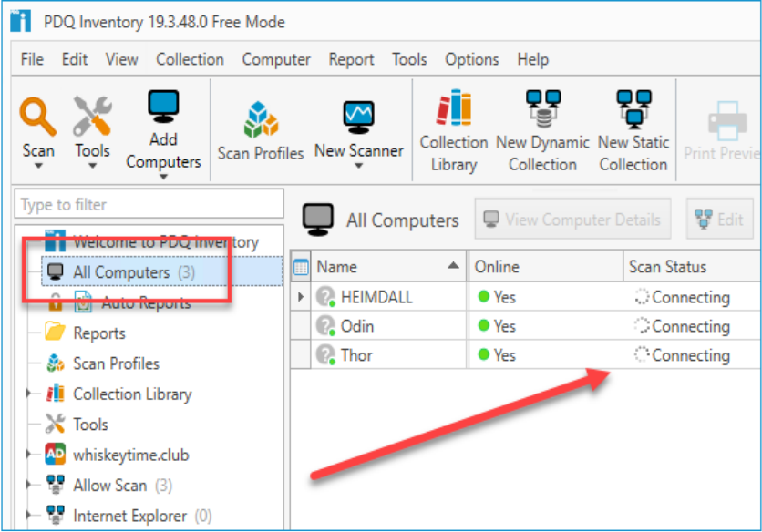Click the Type to filter field

click(149, 204)
